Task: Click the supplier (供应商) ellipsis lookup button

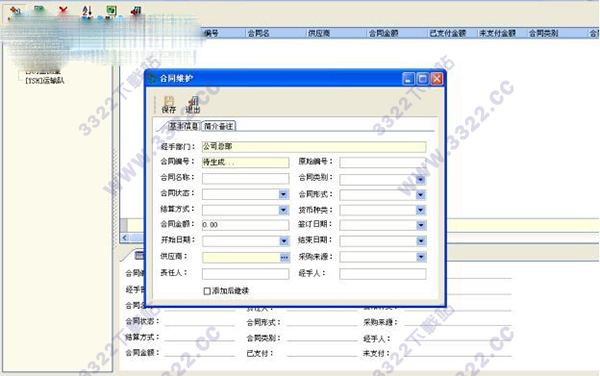Action: (284, 257)
